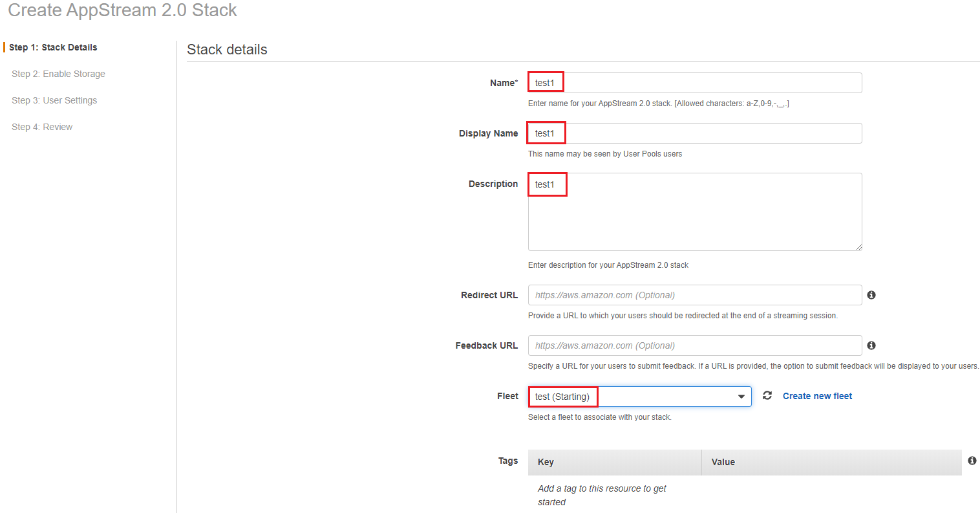The height and width of the screenshot is (513, 980).
Task: Click 'Specify a URL for your users' hint
Action: [x=753, y=366]
